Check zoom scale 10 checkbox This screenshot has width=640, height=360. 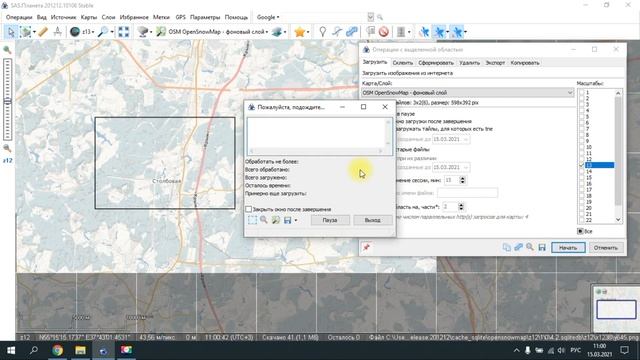coord(582,147)
